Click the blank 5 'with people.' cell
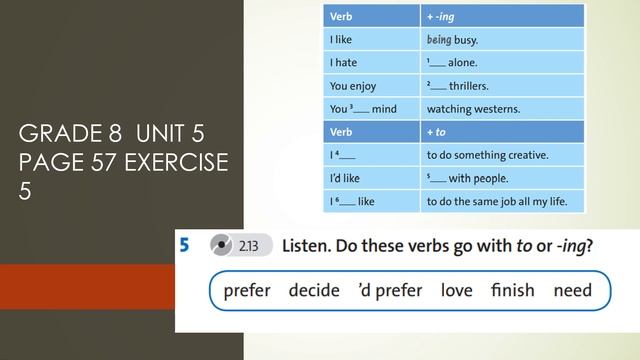Screen dimensions: 640x360 click(x=502, y=178)
